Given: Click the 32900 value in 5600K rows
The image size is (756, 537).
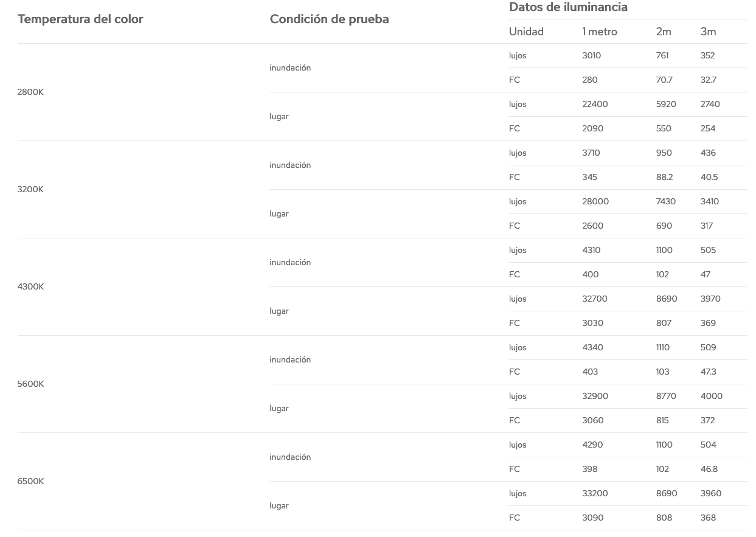Looking at the screenshot, I should [x=595, y=396].
